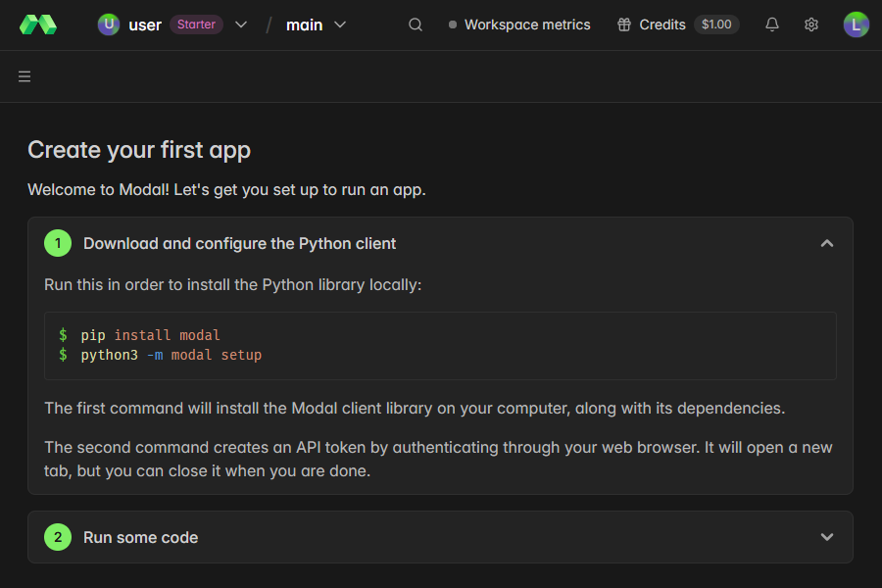Click the Workspace metrics status dot
The height and width of the screenshot is (588, 882).
452,24
